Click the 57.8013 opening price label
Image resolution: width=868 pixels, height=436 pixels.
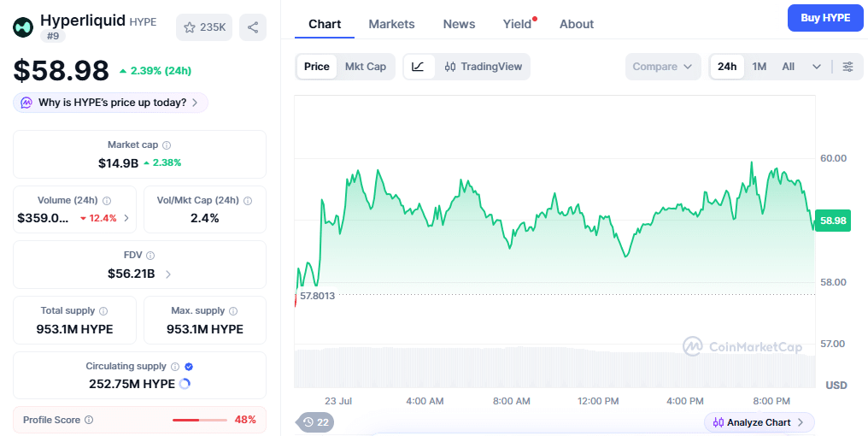coord(317,296)
